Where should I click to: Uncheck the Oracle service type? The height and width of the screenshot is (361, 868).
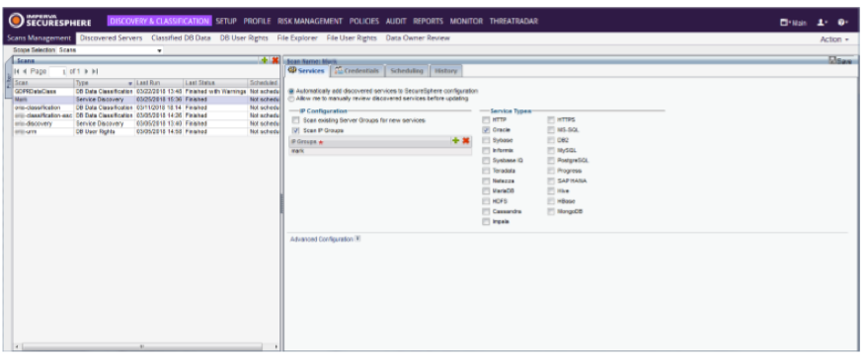[486, 130]
